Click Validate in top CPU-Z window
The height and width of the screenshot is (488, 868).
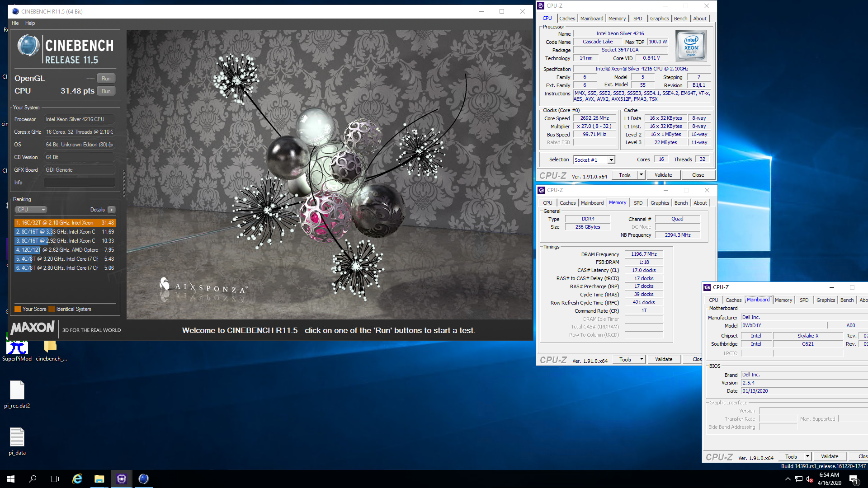click(x=663, y=175)
